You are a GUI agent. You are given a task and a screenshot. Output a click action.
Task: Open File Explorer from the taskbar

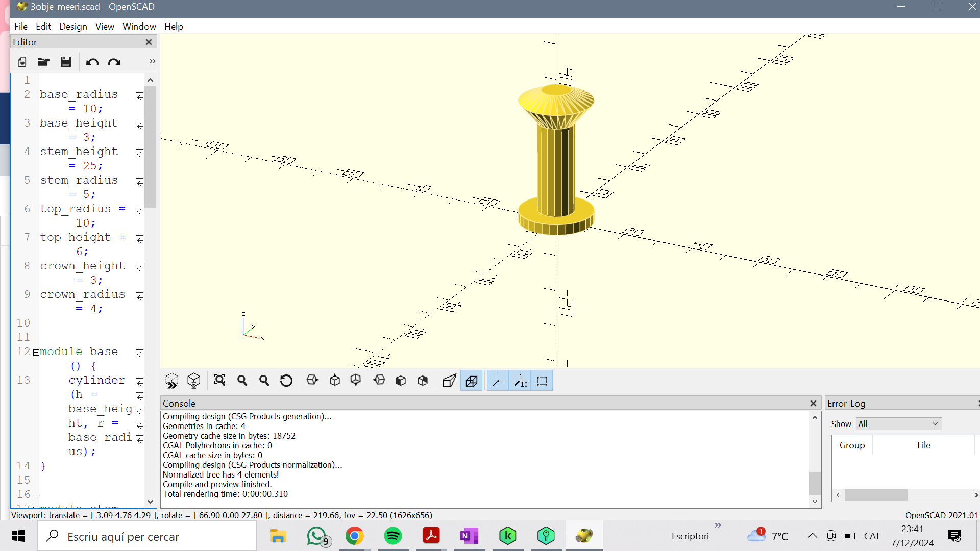[x=278, y=536]
